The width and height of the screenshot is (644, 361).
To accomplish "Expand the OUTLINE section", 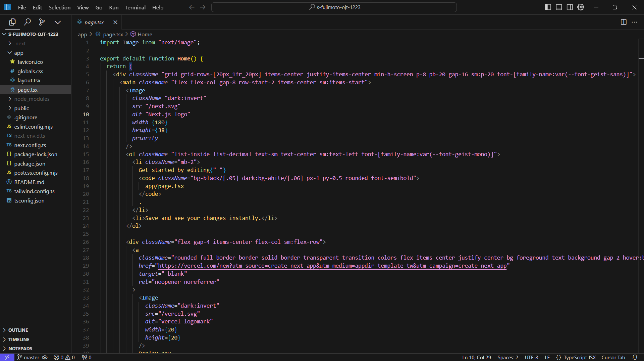I will pos(36,330).
